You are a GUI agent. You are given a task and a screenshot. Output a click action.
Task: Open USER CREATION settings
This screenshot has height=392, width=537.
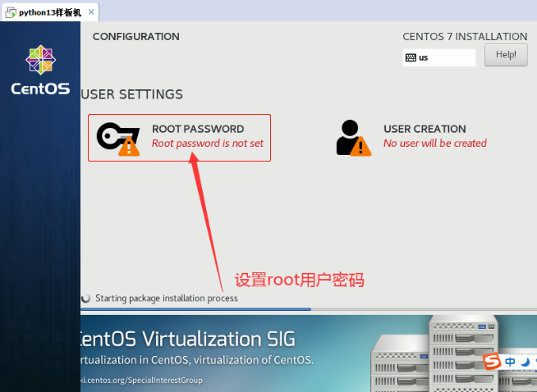[411, 138]
